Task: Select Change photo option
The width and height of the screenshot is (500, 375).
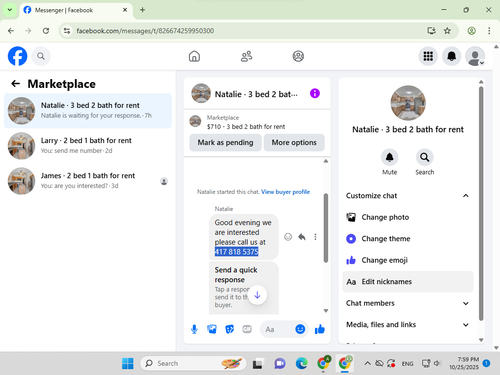Action: tap(408, 217)
